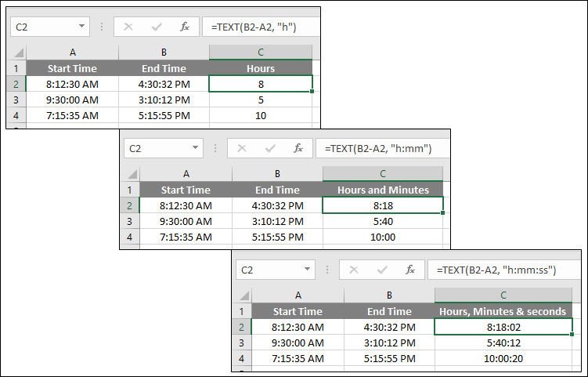Click the cancel X icon in top spreadsheet
Image resolution: width=588 pixels, height=377 pixels.
click(128, 27)
